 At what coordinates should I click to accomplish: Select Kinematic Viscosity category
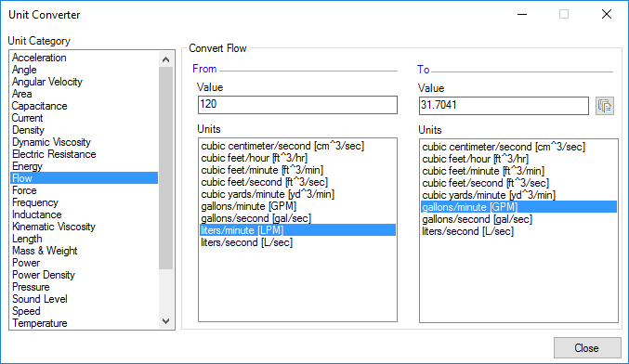pyautogui.click(x=54, y=227)
